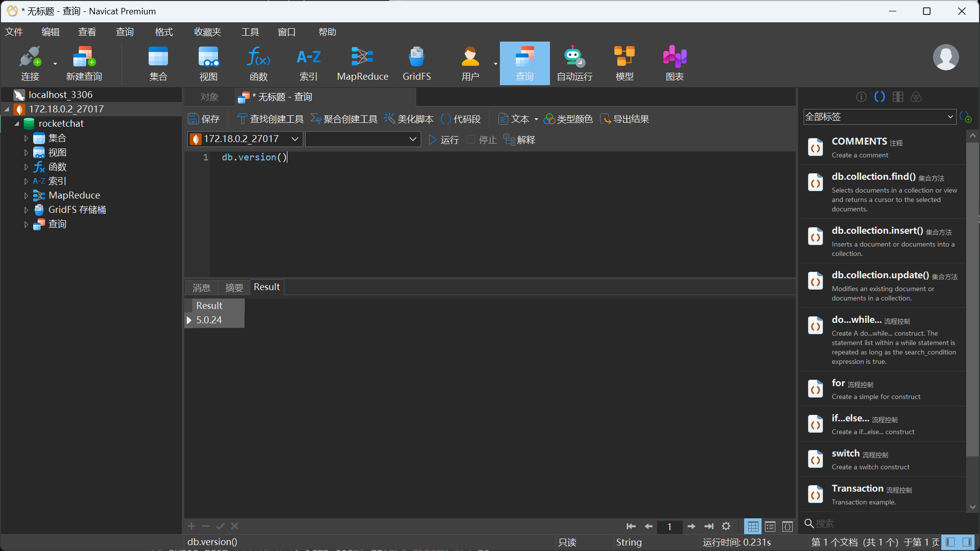
Task: Toggle the right side panel
Action: 967,542
